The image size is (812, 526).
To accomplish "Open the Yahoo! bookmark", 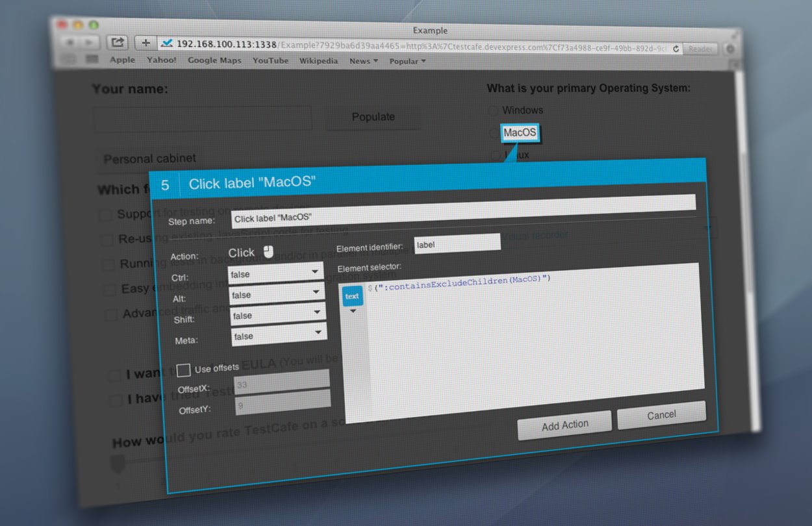I will [161, 60].
